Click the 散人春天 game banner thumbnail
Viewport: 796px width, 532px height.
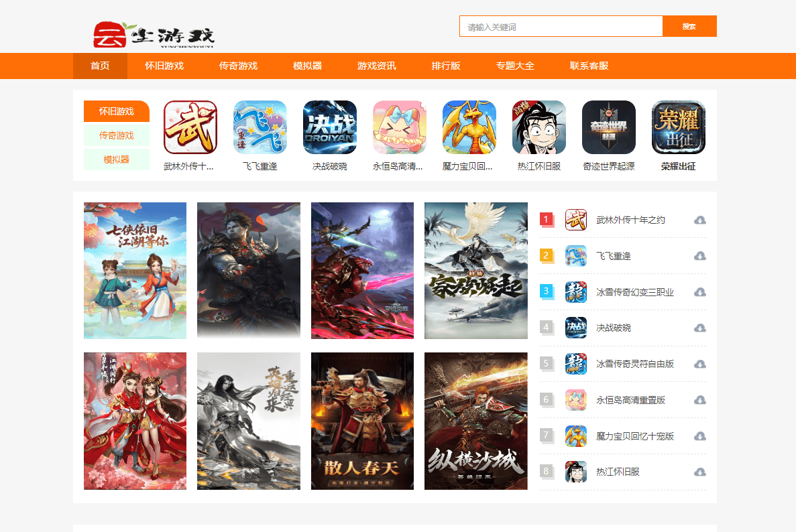tap(362, 421)
